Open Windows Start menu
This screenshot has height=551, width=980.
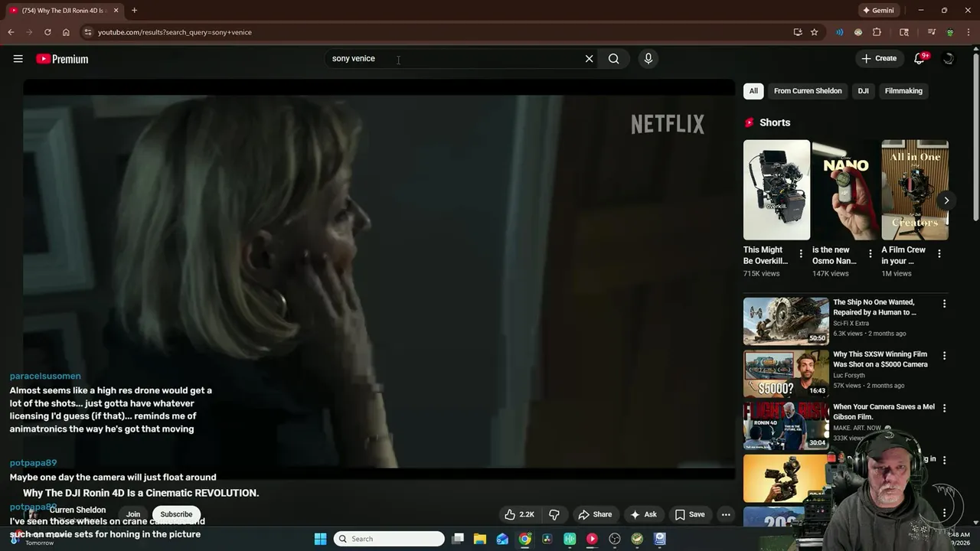[320, 539]
